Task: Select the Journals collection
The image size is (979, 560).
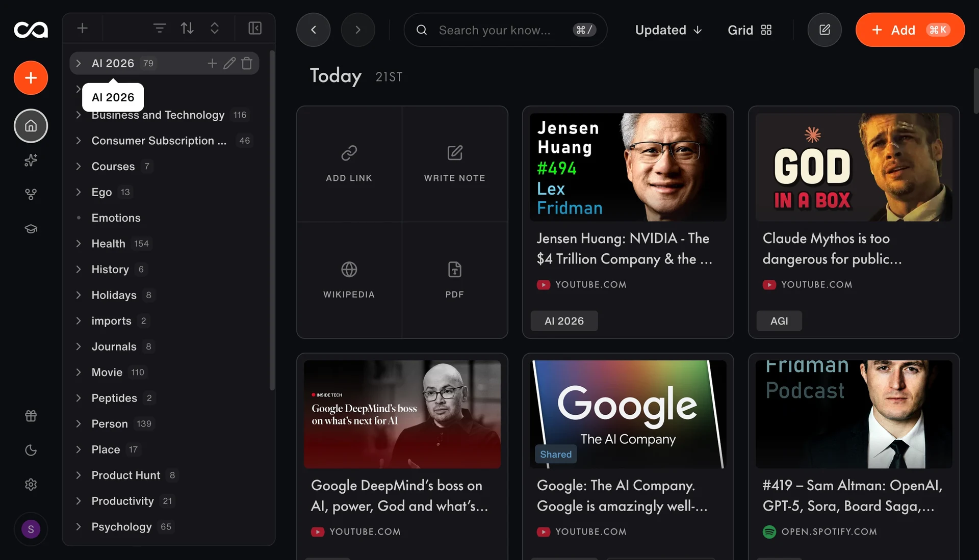Action: [x=164, y=346]
